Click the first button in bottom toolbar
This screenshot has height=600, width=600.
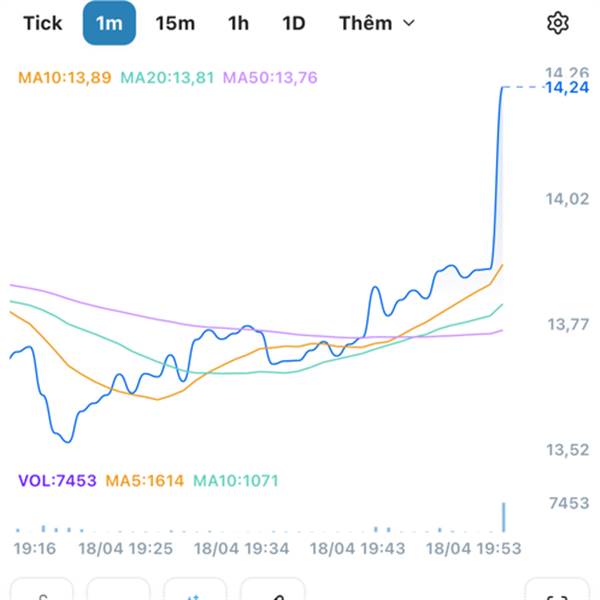pyautogui.click(x=42, y=590)
